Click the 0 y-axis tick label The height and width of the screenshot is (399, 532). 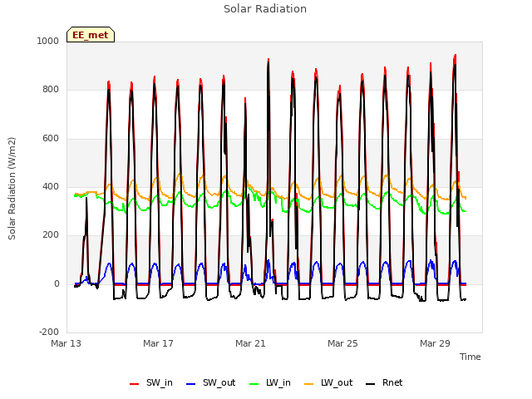pyautogui.click(x=57, y=284)
